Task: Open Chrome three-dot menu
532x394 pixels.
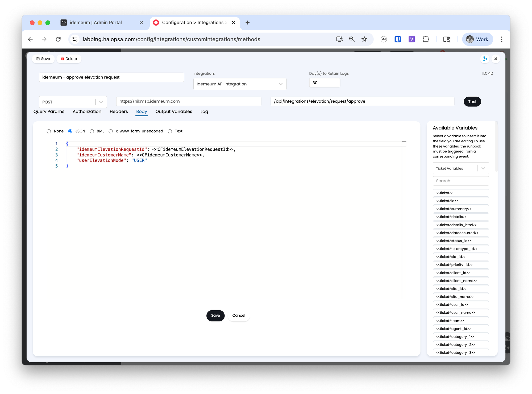Action: pyautogui.click(x=502, y=39)
